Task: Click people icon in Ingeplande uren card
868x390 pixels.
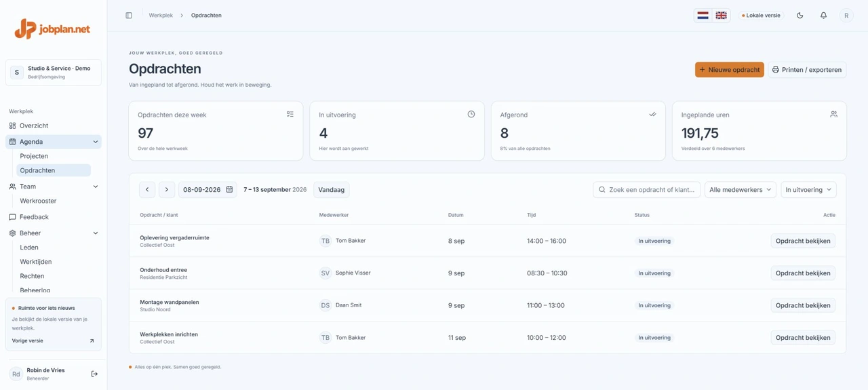Action: click(x=833, y=115)
